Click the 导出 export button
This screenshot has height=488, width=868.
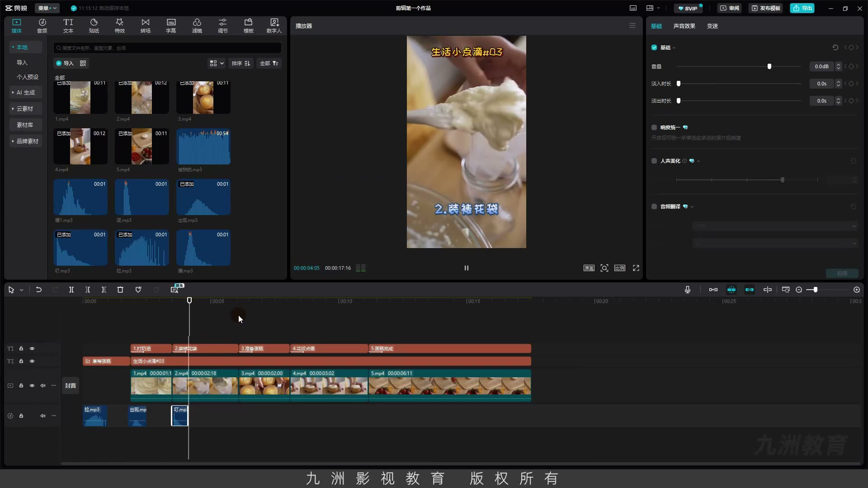[x=802, y=8]
